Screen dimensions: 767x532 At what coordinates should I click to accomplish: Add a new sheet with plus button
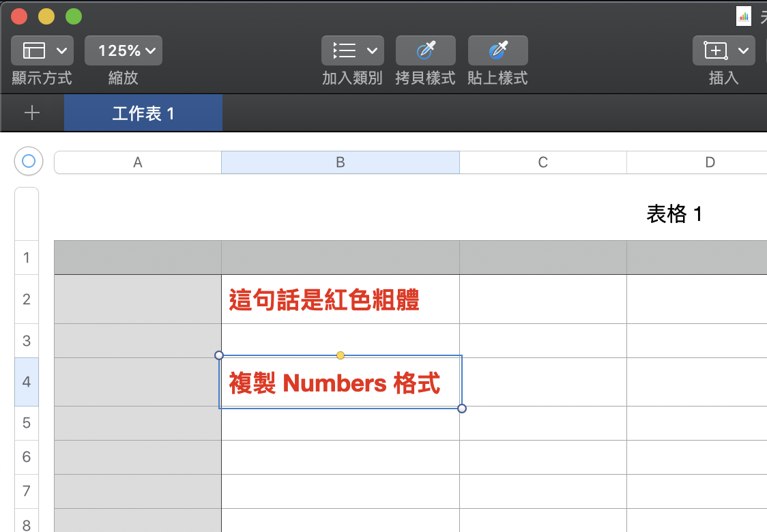pos(32,113)
